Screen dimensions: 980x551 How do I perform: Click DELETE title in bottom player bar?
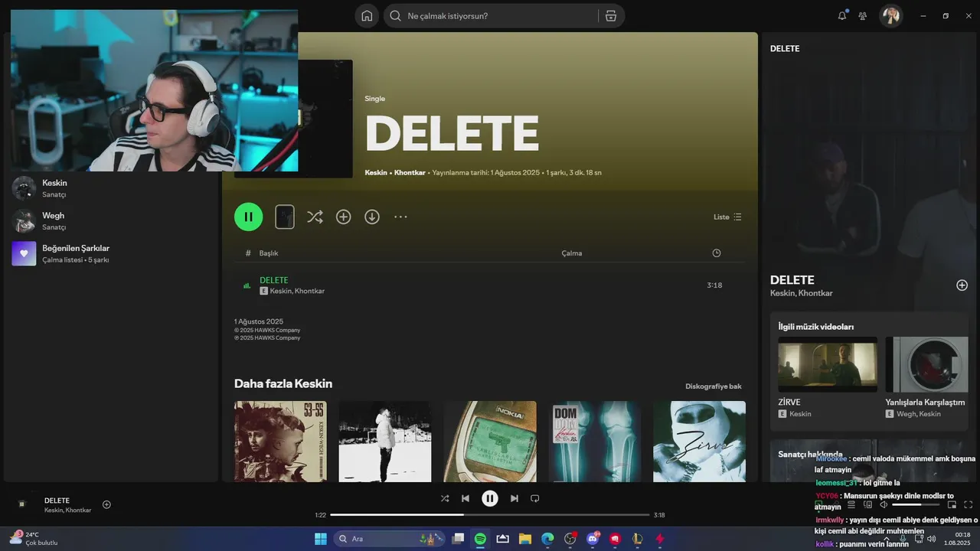click(57, 500)
